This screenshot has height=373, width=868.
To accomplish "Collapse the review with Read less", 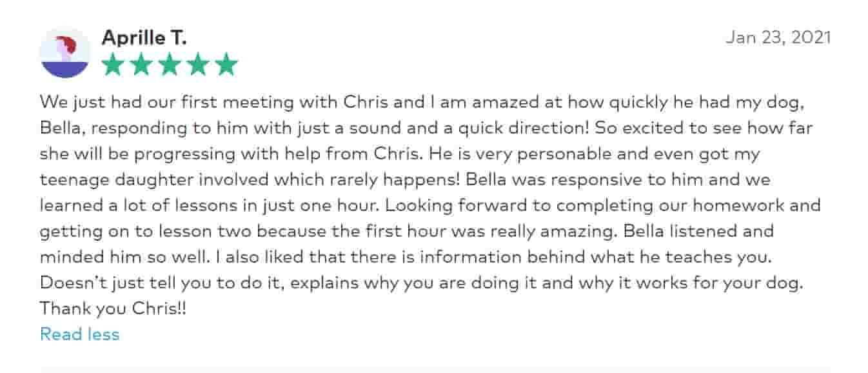I will pos(80,334).
